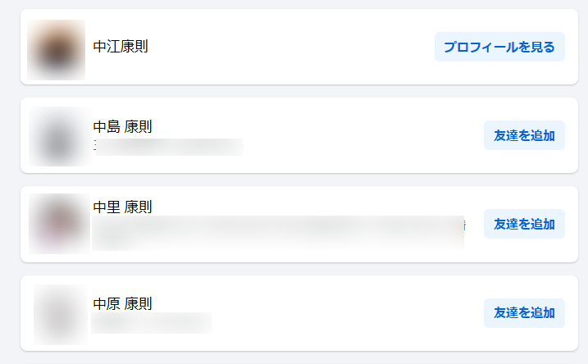Select the 中里 康則 name link
The height and width of the screenshot is (364, 588).
point(122,207)
